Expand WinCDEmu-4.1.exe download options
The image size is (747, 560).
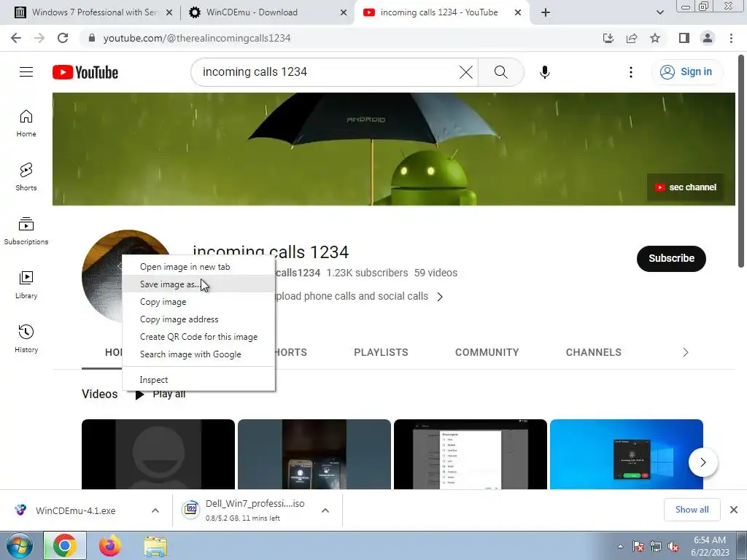pos(155,510)
